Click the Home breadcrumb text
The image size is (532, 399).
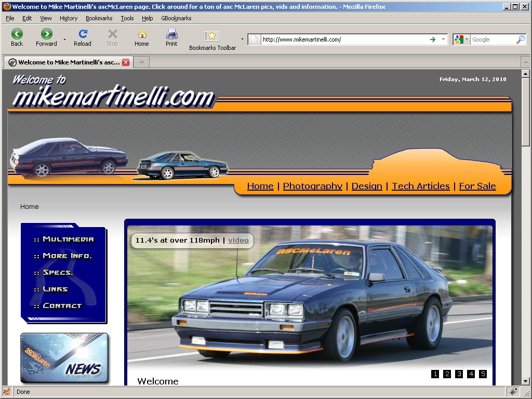[x=29, y=207]
